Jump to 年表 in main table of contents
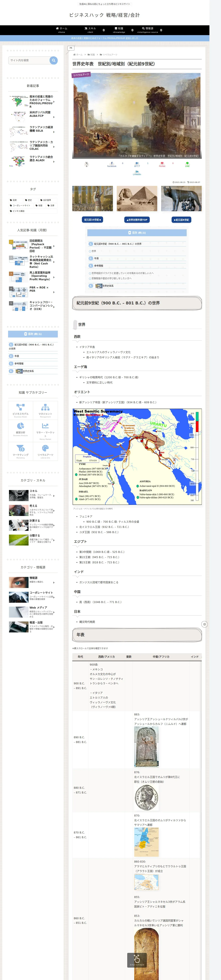The image size is (221, 980). [x=96, y=258]
